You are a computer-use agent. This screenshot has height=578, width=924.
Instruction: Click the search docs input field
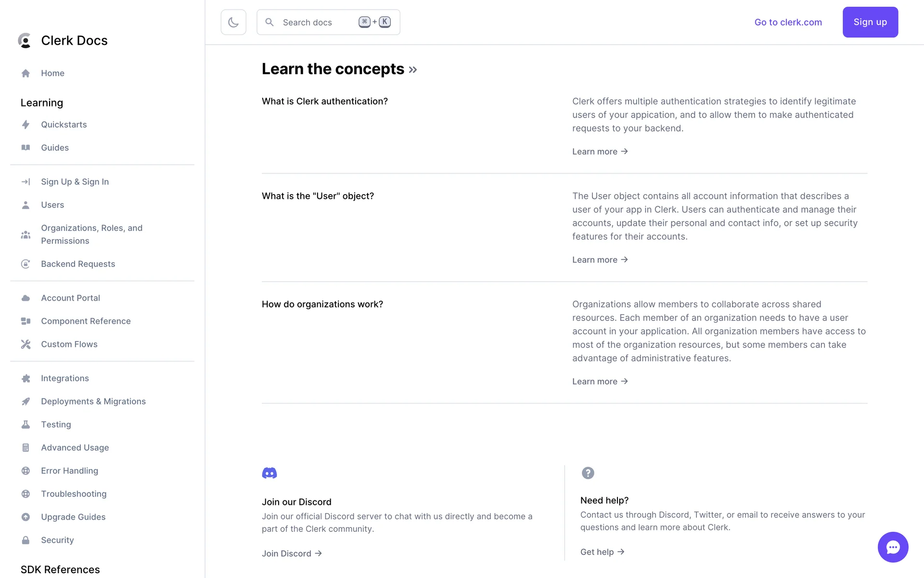pyautogui.click(x=318, y=22)
